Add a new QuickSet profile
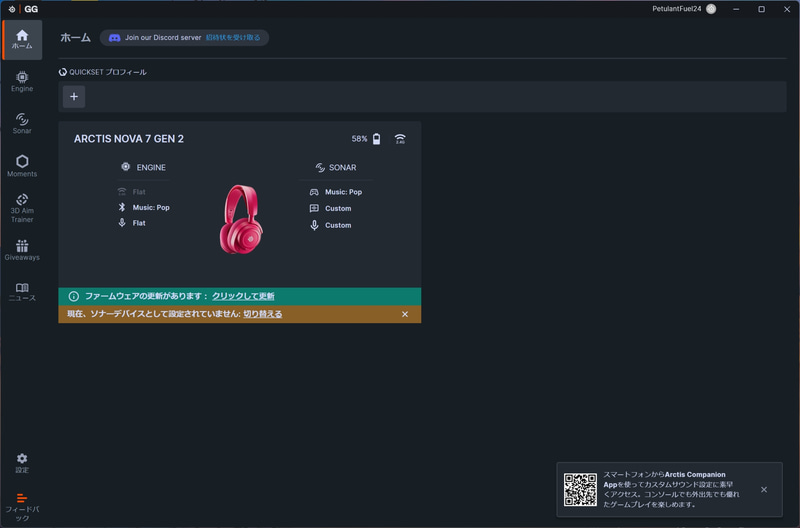This screenshot has height=528, width=800. point(74,96)
